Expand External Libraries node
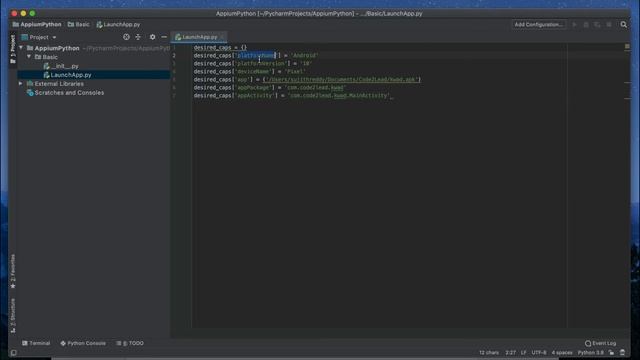Screen dimensions: 640x360 tap(21, 84)
